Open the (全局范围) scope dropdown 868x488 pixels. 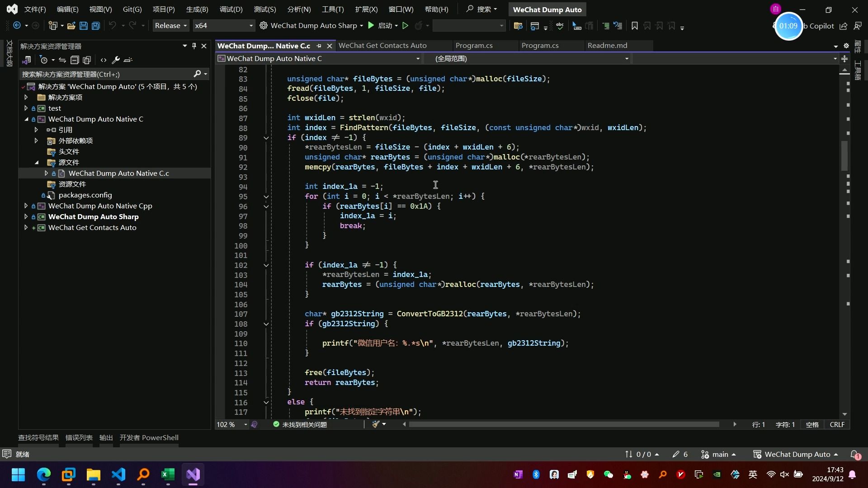click(530, 59)
